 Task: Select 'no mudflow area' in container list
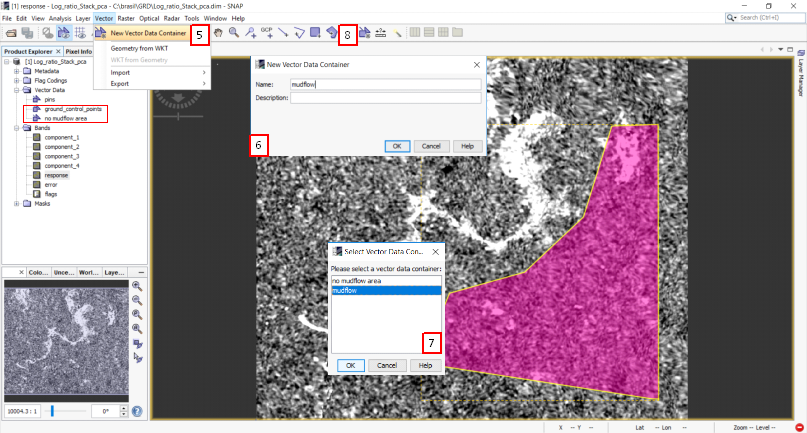(x=357, y=281)
